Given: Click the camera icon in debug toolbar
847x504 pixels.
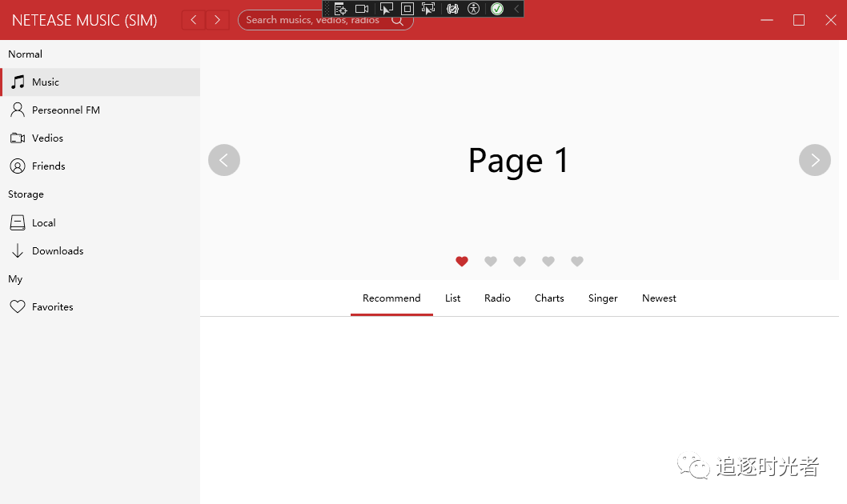Looking at the screenshot, I should click(362, 9).
